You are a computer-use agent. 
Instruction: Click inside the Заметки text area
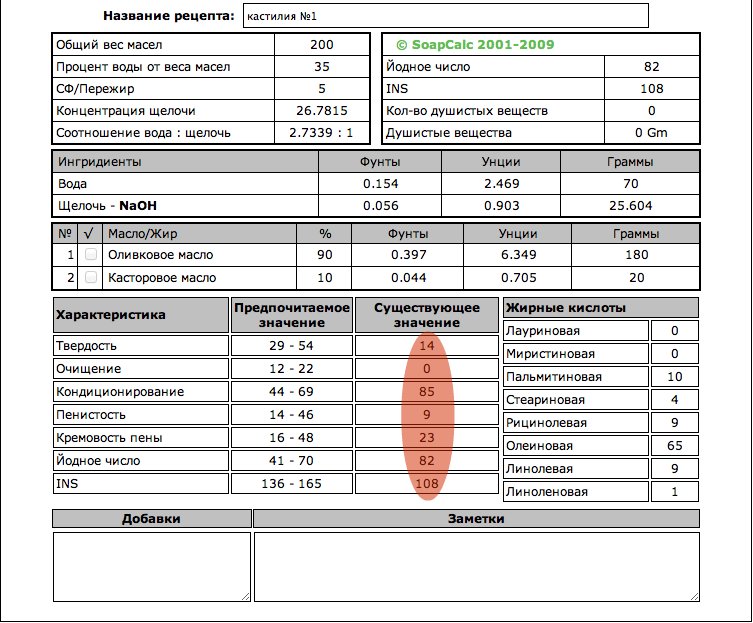tap(476, 566)
